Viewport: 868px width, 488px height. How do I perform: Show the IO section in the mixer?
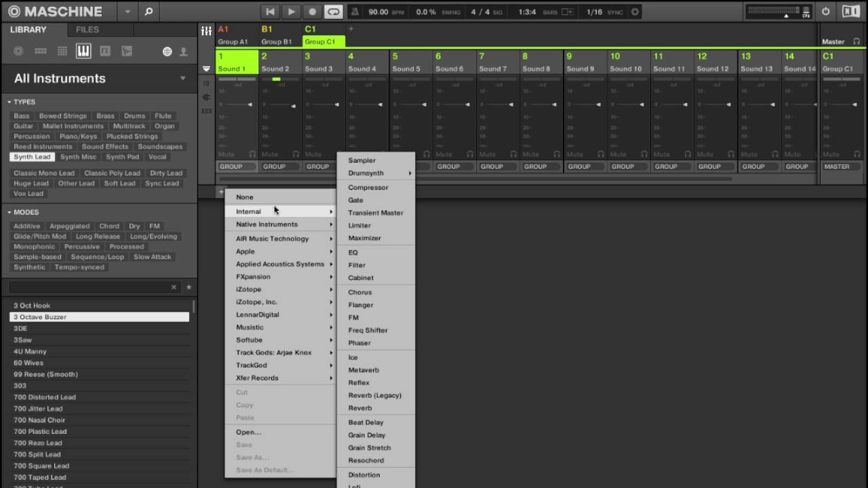[207, 84]
